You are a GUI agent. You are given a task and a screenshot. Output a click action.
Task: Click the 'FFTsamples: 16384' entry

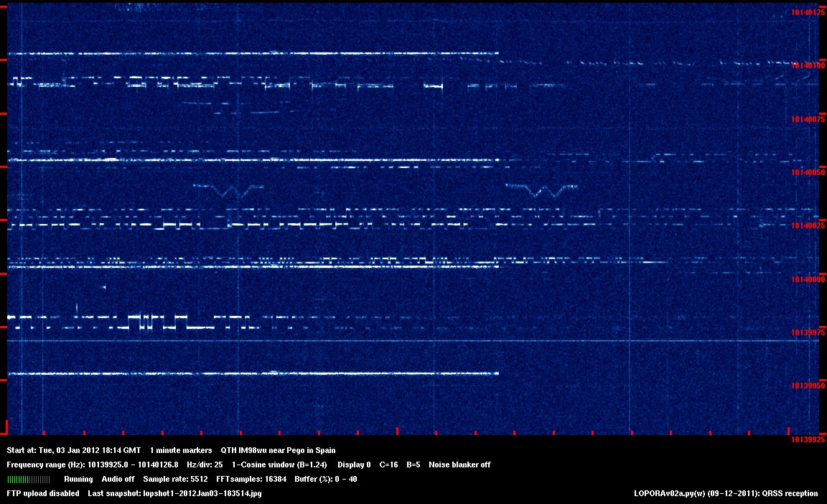251,479
